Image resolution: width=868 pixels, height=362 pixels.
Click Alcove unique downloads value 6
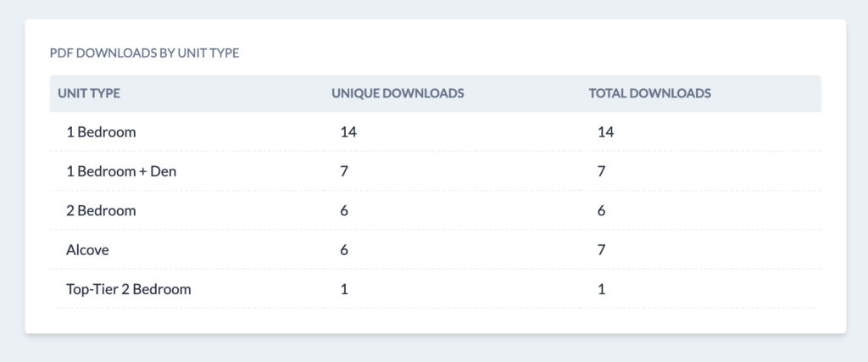(x=344, y=250)
